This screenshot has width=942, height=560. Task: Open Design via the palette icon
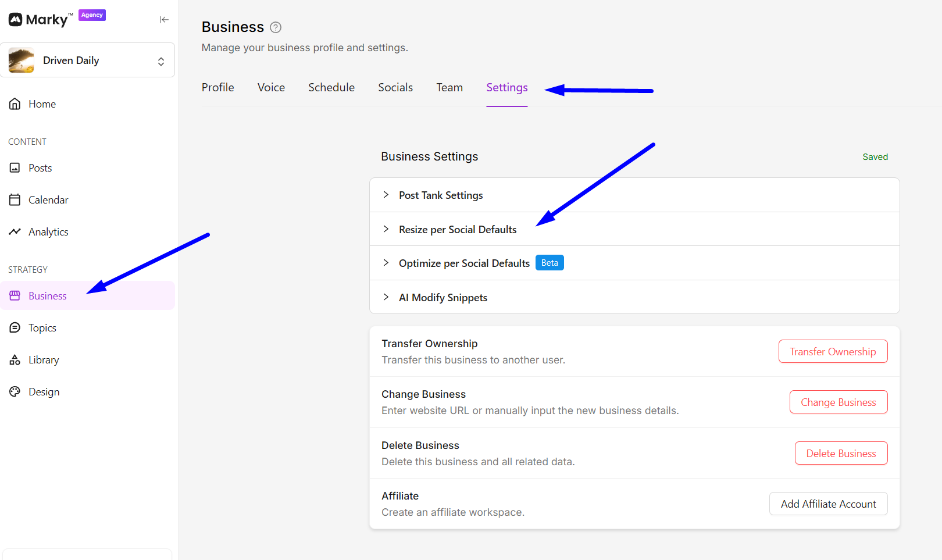[15, 392]
